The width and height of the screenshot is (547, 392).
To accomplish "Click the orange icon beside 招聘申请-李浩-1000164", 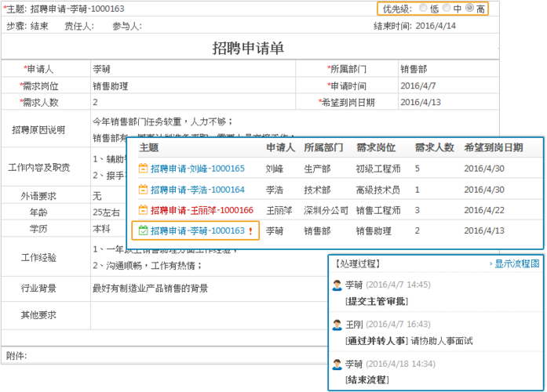I will 143,190.
